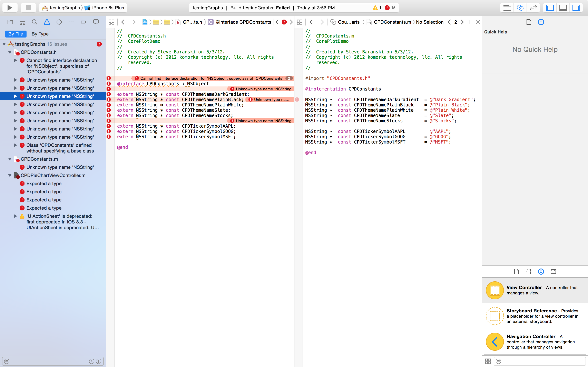Select the Issue navigator warning icon
Screen dimensions: 588x367
point(47,22)
